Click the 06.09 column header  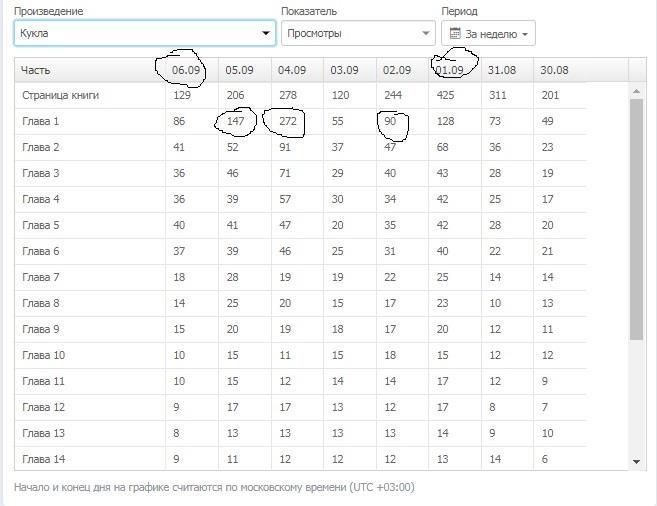188,70
